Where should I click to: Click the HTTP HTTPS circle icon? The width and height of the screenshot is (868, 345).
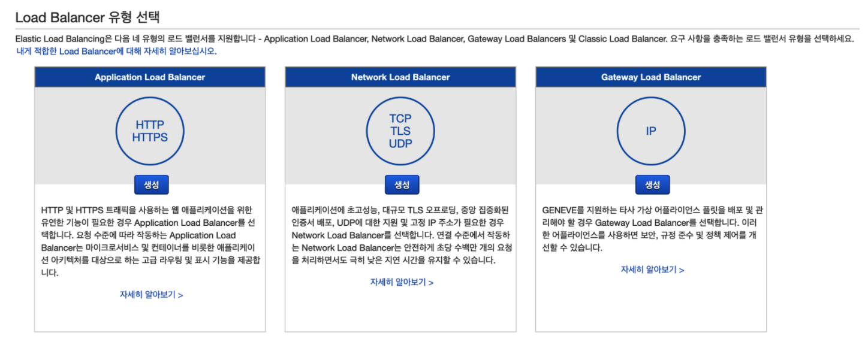coord(150,131)
